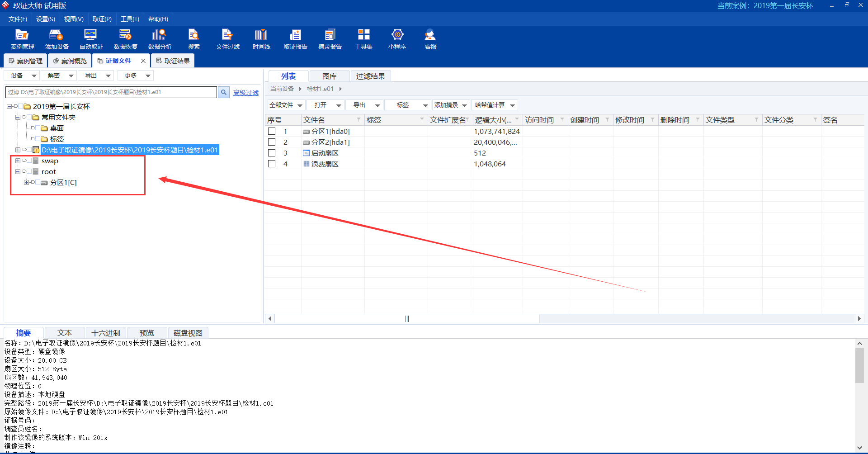Tick the swap tree node checkbox

click(x=29, y=161)
